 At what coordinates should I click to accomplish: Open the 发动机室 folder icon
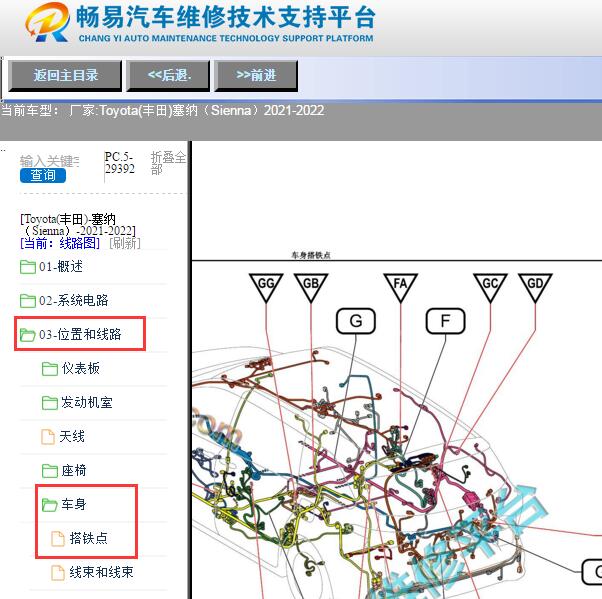pos(50,402)
